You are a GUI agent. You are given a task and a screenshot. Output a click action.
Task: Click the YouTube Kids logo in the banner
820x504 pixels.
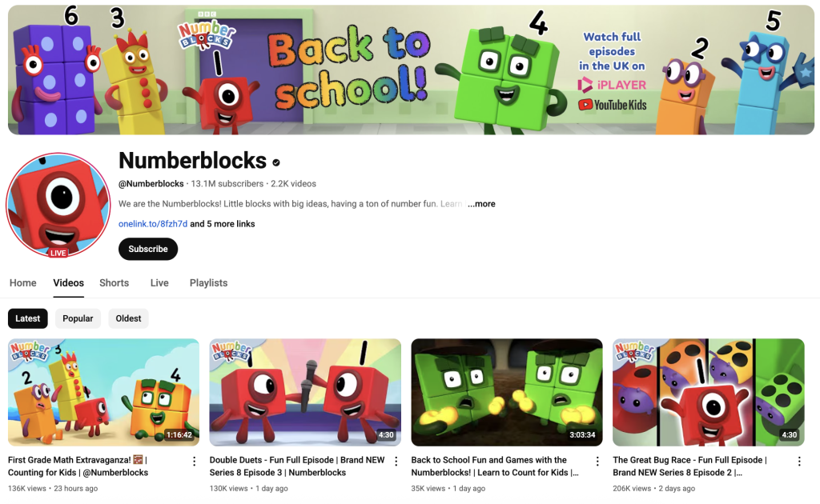click(612, 105)
